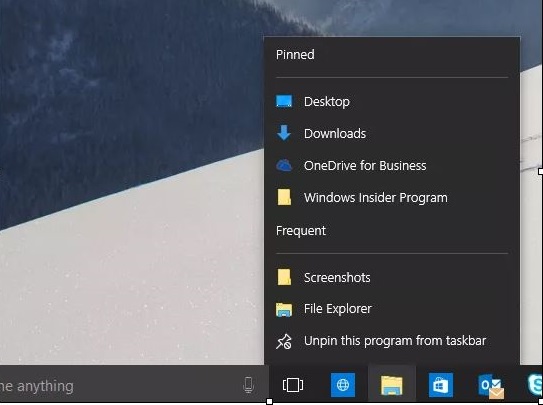Open Windows Insider Program folder
543x405 pixels.
tap(392, 198)
